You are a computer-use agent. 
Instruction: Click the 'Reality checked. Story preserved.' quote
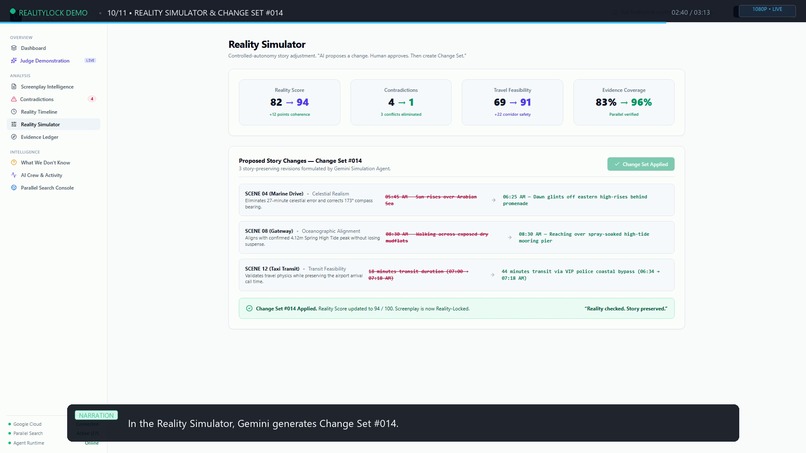[626, 309]
